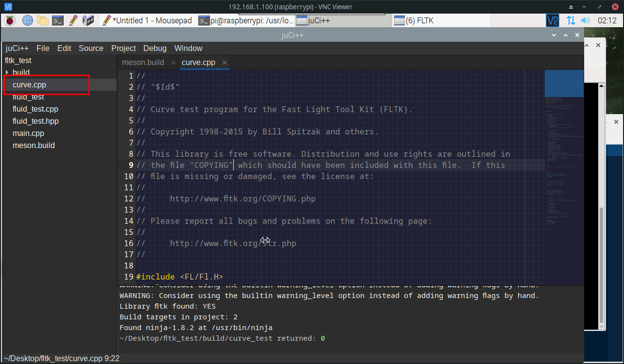Select the juCi++ taskbar entry
This screenshot has height=364, width=624.
pyautogui.click(x=343, y=20)
